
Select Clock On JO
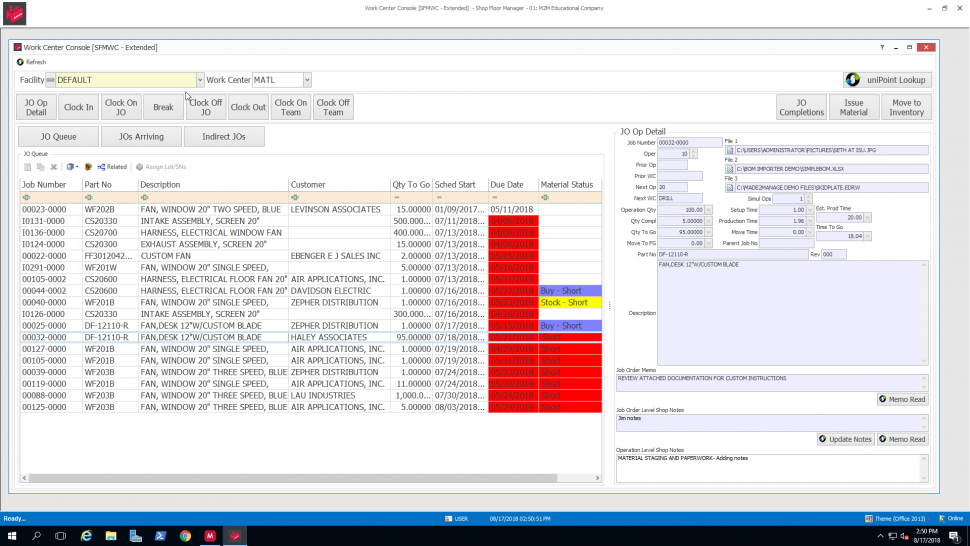pos(121,107)
